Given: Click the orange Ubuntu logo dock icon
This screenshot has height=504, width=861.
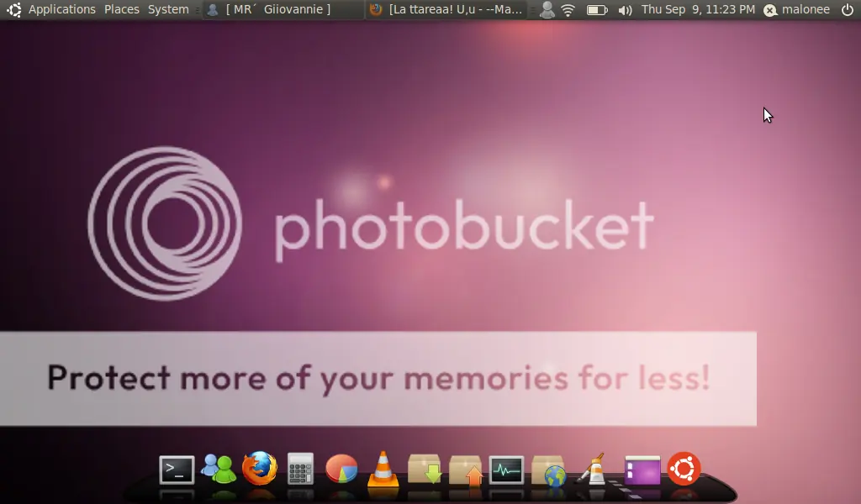Looking at the screenshot, I should (x=684, y=469).
